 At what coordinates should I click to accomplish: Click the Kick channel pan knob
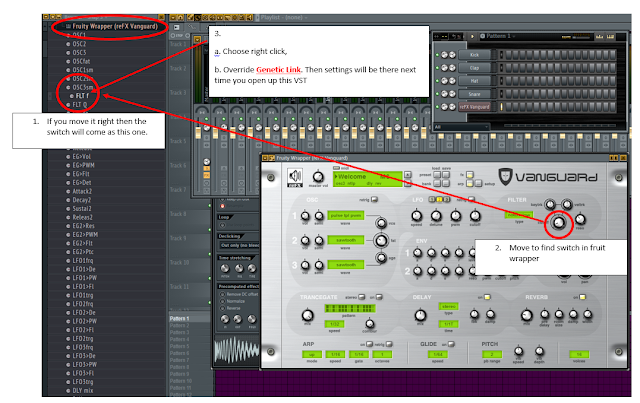pos(445,55)
